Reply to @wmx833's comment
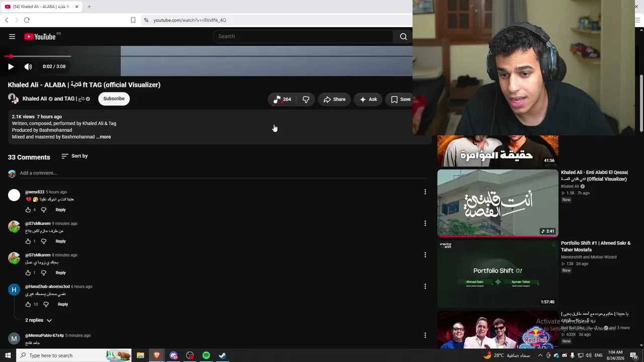The image size is (644, 362). tap(60, 210)
